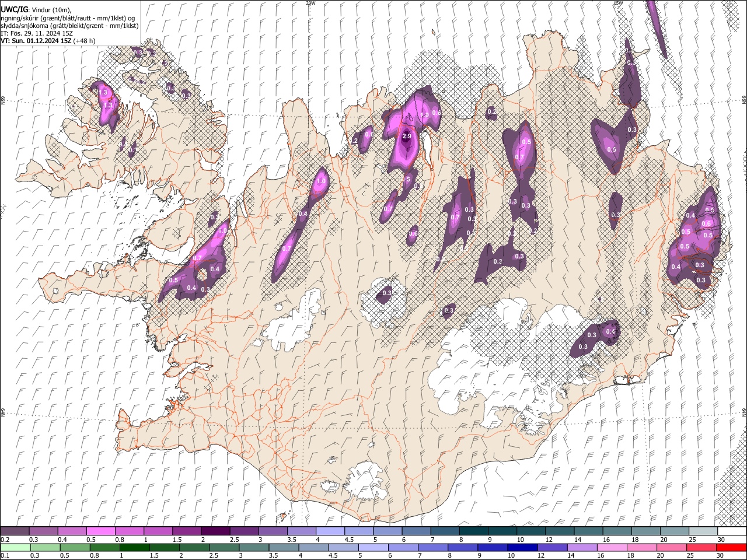This screenshot has width=747, height=560.
Task: Click the bright red swatch after rain 30
Action: pyautogui.click(x=731, y=547)
